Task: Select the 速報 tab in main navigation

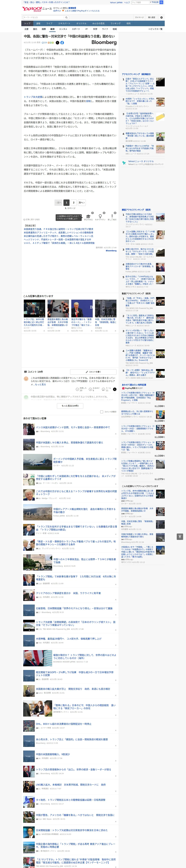Action: [x=38, y=24]
